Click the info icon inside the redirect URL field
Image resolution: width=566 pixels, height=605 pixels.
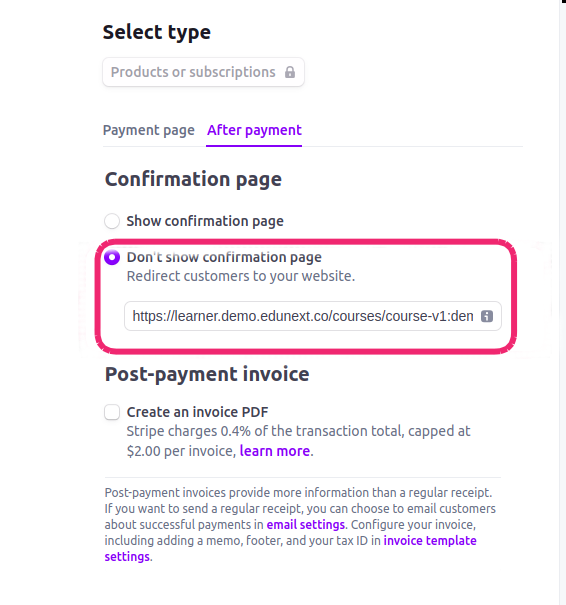pyautogui.click(x=487, y=316)
